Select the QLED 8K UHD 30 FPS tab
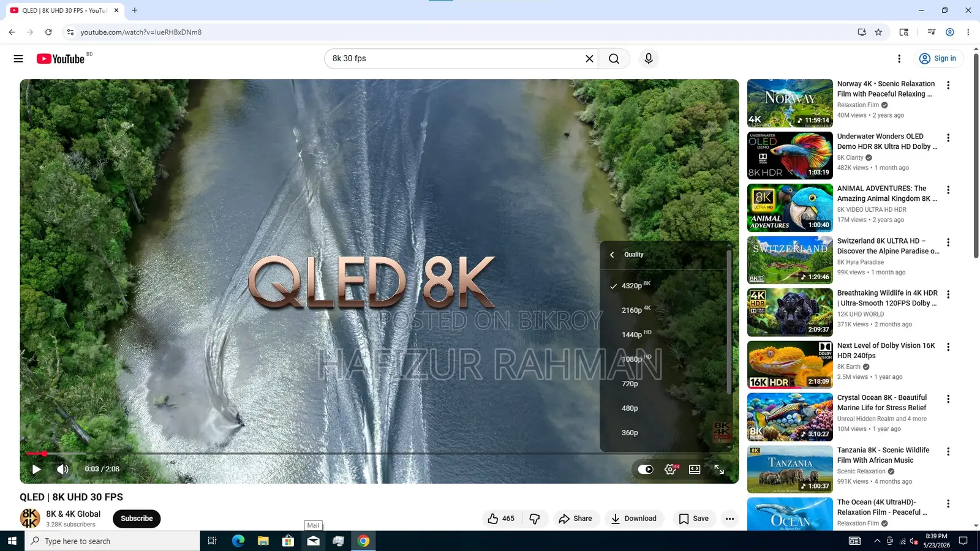This screenshot has width=980, height=551. tap(64, 10)
